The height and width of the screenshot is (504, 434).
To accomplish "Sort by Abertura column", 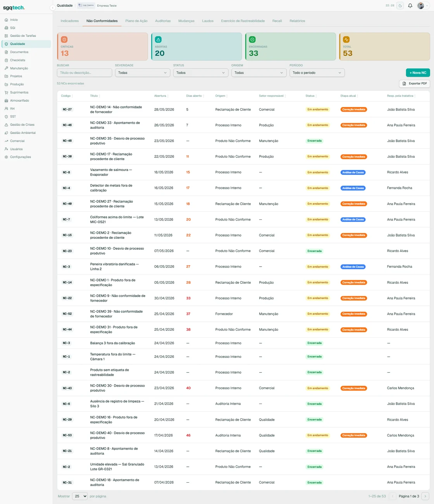I will [161, 96].
